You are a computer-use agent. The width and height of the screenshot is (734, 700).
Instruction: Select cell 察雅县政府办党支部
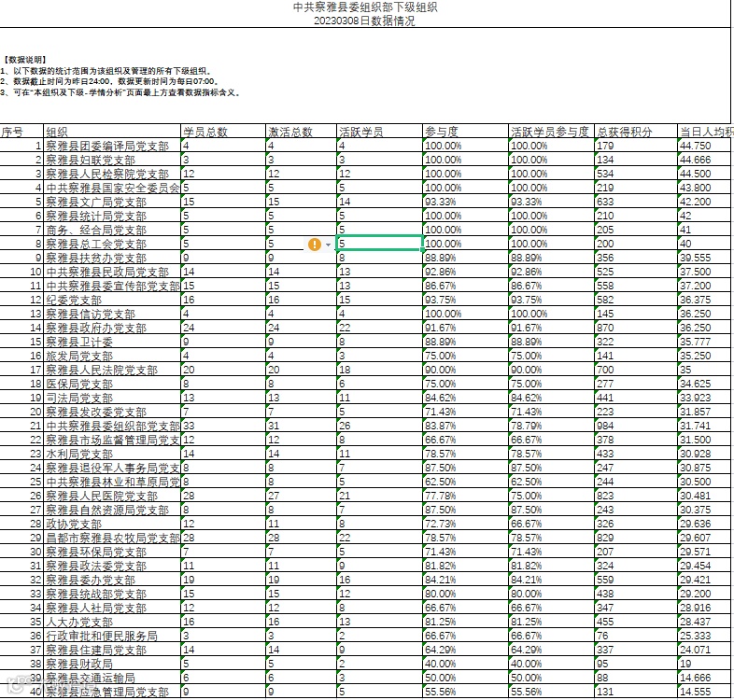[112, 328]
